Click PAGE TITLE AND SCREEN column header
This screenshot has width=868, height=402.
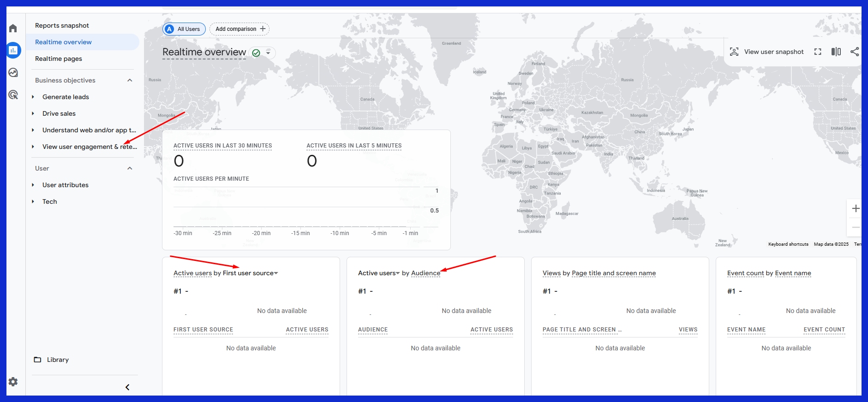(x=582, y=330)
